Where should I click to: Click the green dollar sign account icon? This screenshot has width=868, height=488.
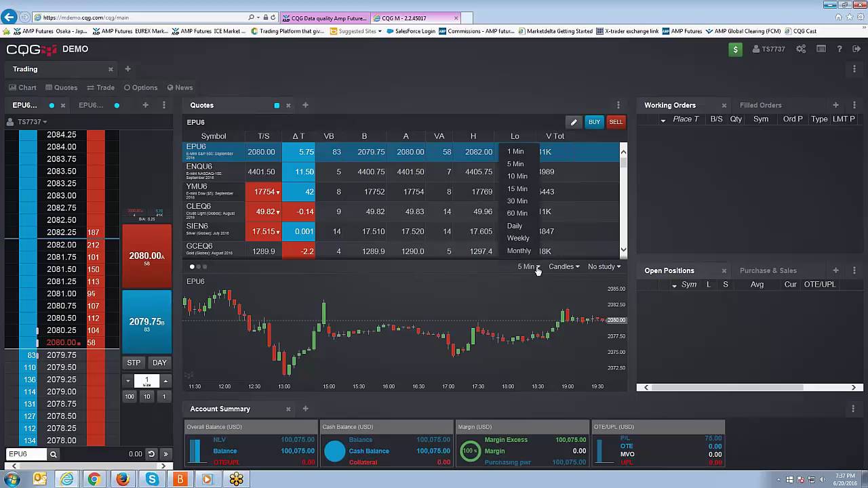pos(735,49)
